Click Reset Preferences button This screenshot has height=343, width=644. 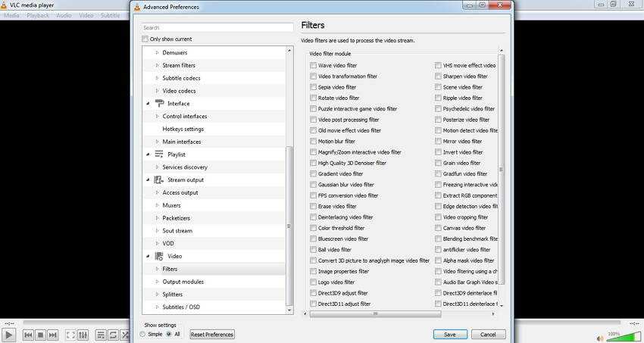click(212, 334)
